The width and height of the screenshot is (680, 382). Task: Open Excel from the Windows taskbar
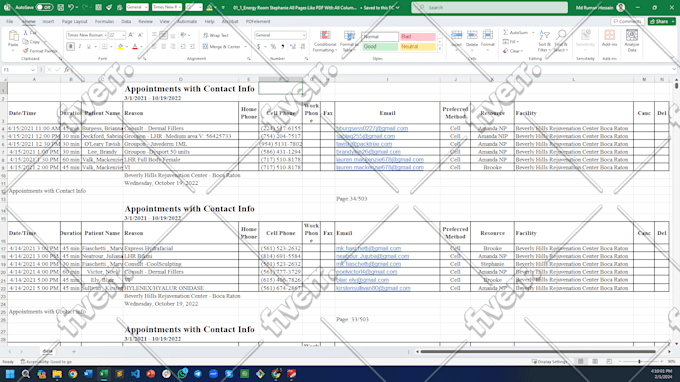(104, 374)
